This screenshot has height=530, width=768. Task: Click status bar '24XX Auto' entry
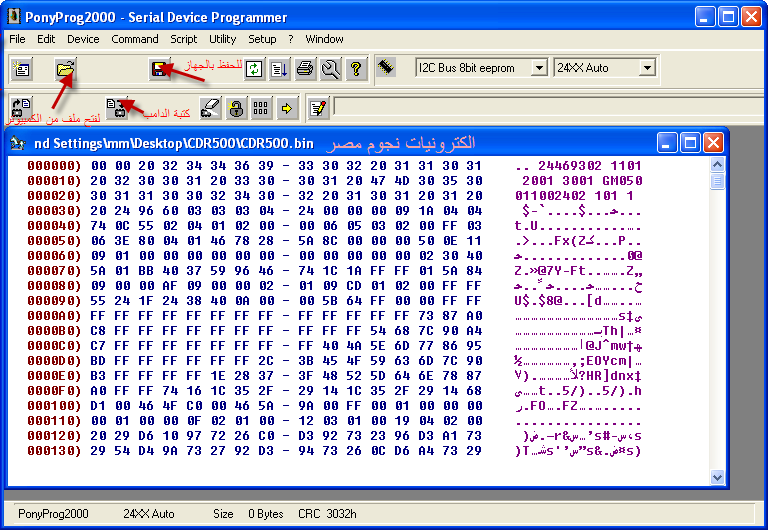(149, 514)
